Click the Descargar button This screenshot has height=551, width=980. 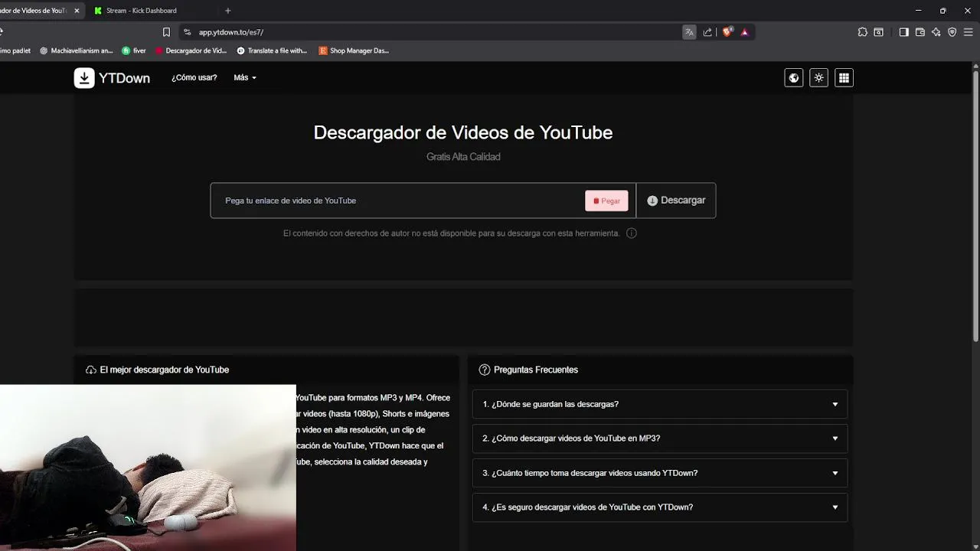[x=676, y=201]
